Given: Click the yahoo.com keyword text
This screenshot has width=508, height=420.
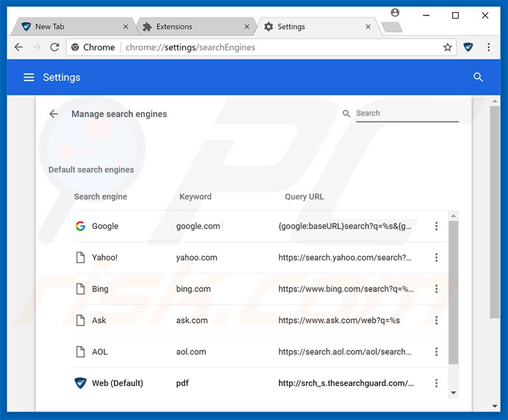Looking at the screenshot, I should [197, 257].
